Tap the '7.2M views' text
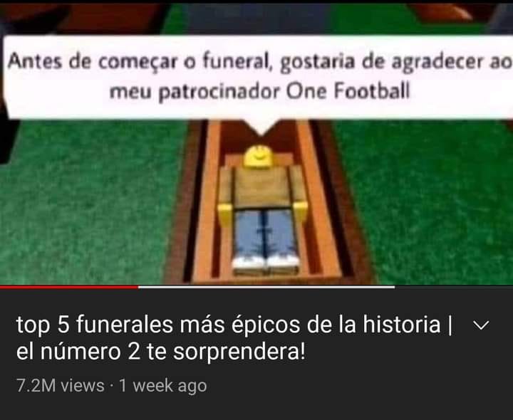The width and height of the screenshot is (513, 420). pos(60,386)
